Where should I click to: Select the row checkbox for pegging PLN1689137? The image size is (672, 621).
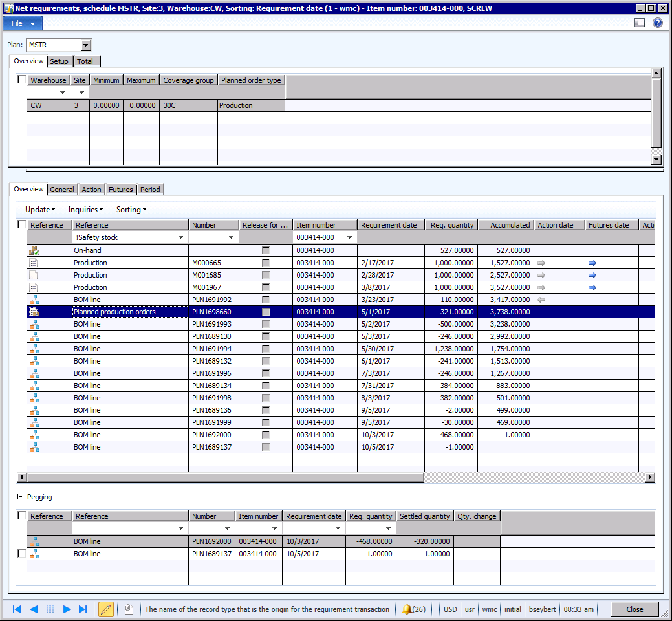[22, 554]
